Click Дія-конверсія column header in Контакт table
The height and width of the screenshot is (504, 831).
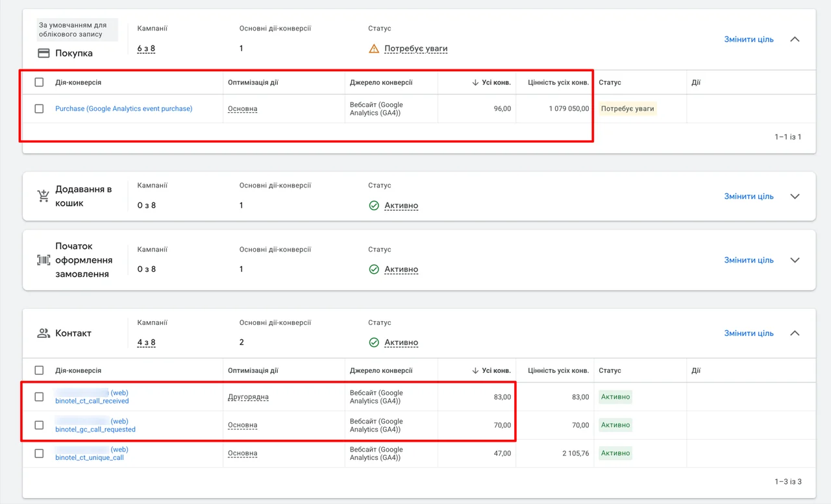(78, 370)
